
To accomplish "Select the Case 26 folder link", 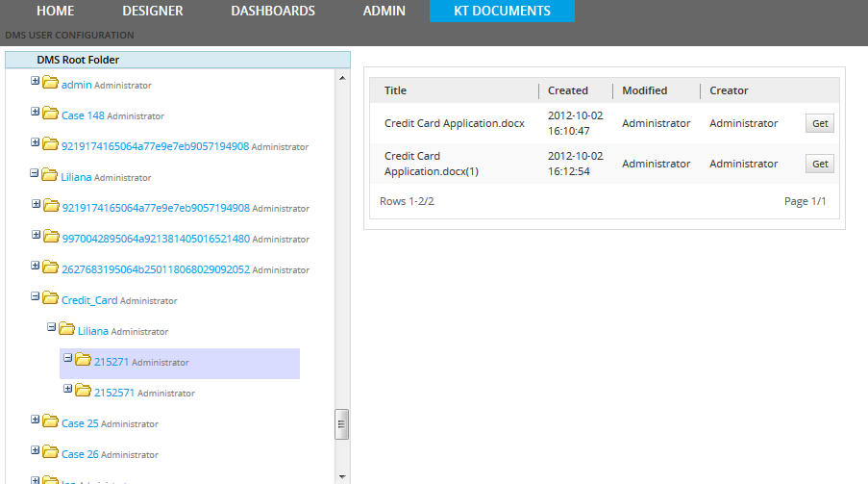I will [80, 454].
